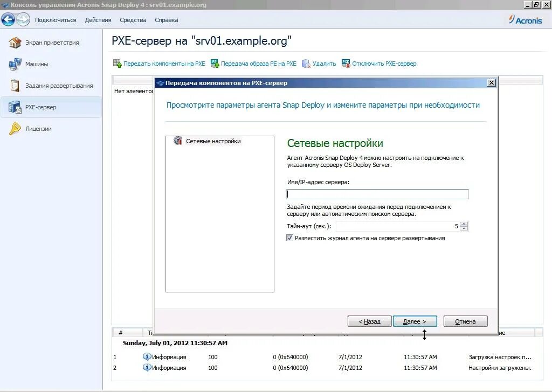
Task: Minimize the console window
Action: coord(527,4)
